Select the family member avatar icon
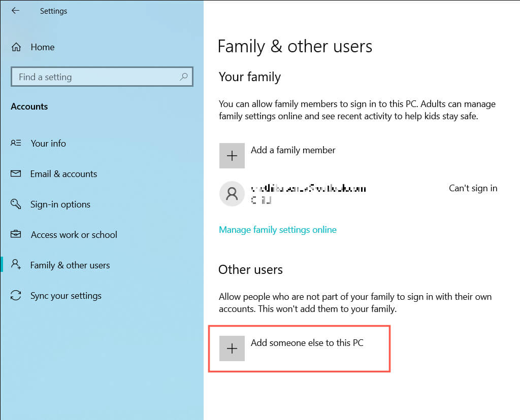This screenshot has width=520, height=420. point(232,194)
